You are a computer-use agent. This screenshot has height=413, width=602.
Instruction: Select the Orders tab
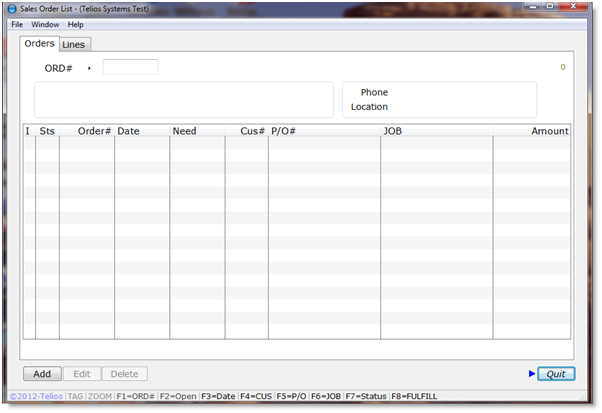coord(40,44)
